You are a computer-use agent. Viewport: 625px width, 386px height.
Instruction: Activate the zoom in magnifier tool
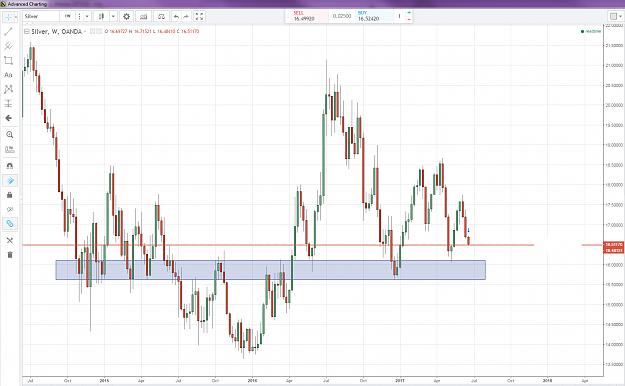coord(10,135)
